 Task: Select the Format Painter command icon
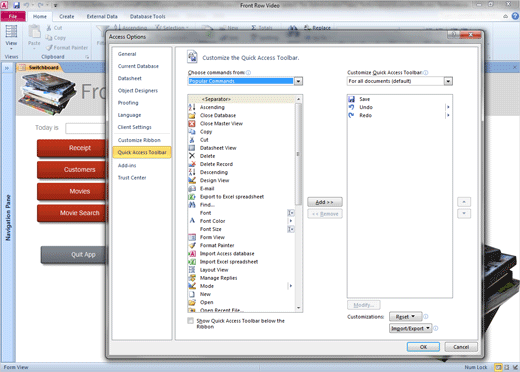(192, 245)
